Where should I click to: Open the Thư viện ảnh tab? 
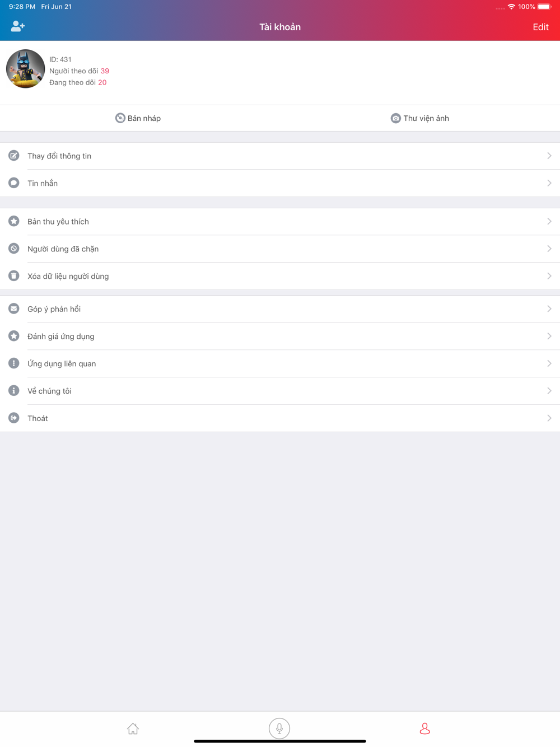(x=420, y=118)
